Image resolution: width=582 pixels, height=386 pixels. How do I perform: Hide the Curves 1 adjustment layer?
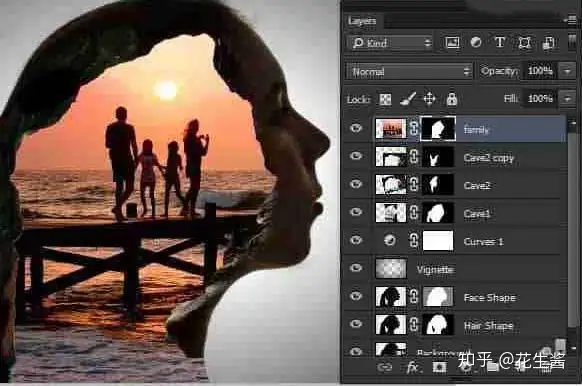pyautogui.click(x=356, y=240)
